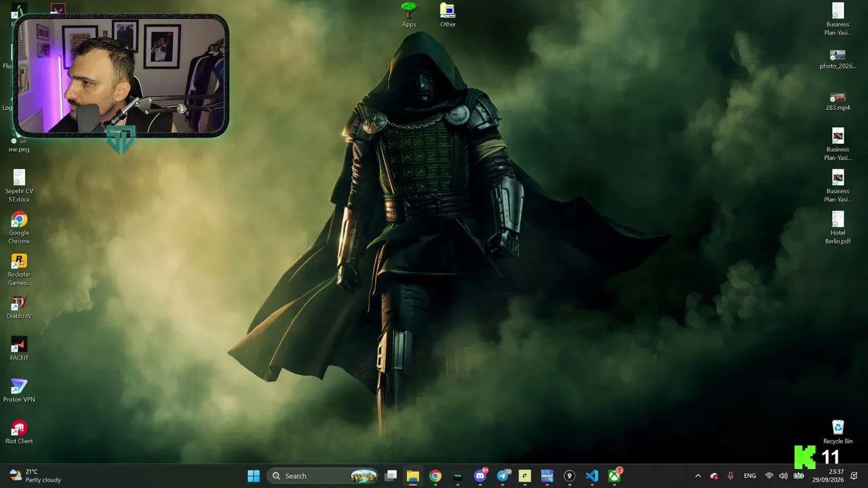Image resolution: width=868 pixels, height=488 pixels.
Task: Click the battery charging tray icon
Action: coord(799,476)
